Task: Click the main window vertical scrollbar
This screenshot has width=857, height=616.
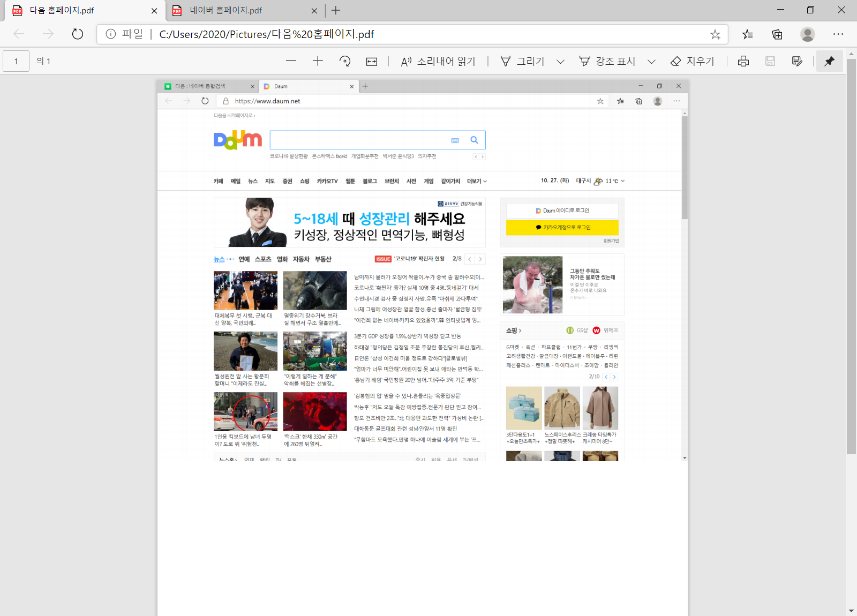Action: click(851, 256)
